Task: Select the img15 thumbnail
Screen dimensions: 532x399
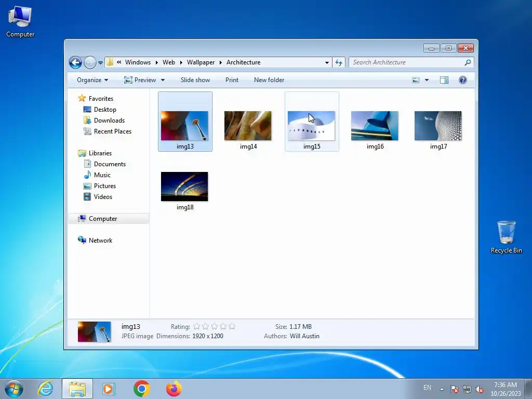Action: tap(312, 126)
